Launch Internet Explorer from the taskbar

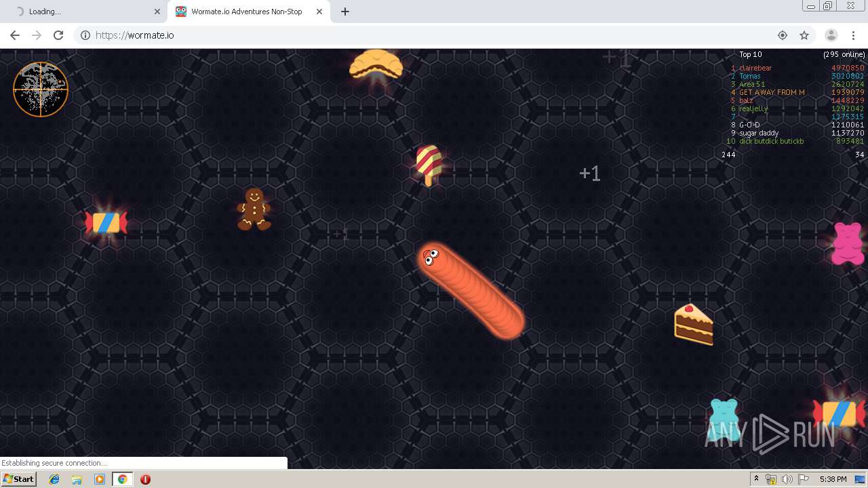point(54,479)
